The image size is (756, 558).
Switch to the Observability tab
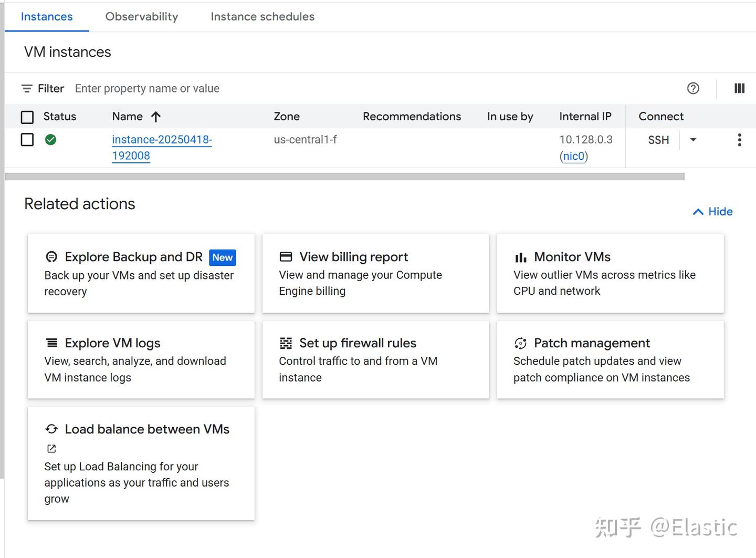pyautogui.click(x=141, y=16)
